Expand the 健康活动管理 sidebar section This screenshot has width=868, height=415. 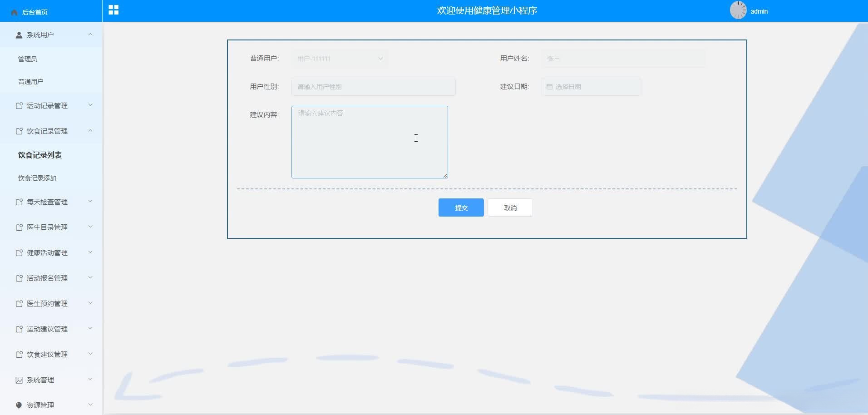point(90,252)
